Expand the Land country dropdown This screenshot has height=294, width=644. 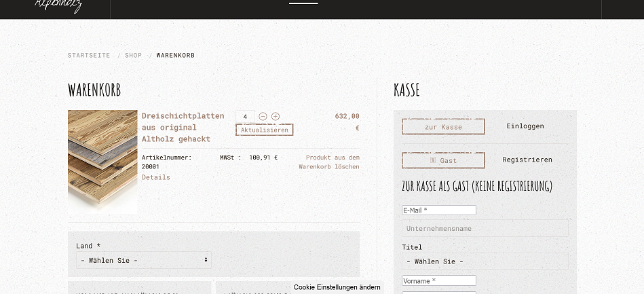pos(144,260)
